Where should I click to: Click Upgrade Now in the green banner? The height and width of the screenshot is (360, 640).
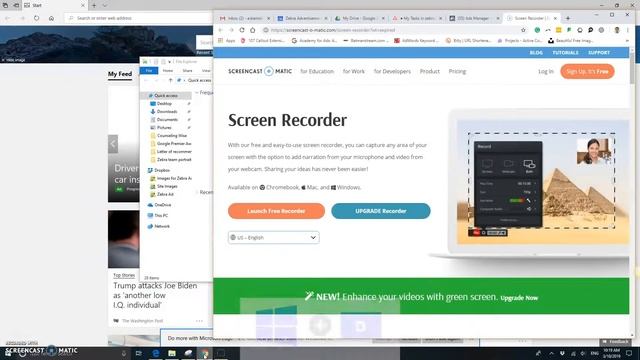(519, 298)
